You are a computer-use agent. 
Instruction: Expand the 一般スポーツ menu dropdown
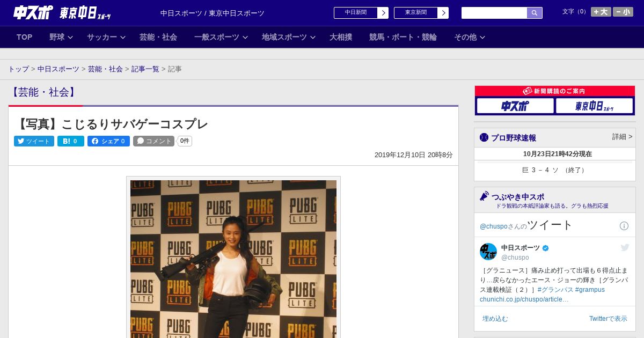(x=221, y=37)
